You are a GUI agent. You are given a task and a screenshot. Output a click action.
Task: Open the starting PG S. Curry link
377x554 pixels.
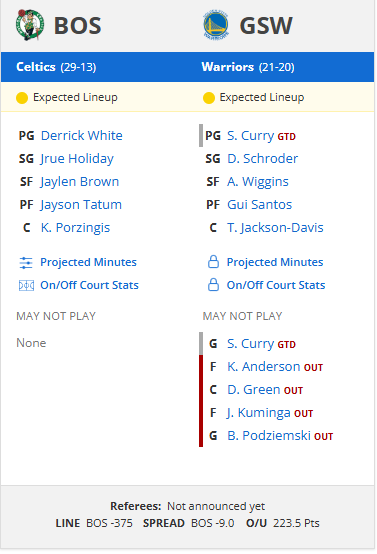251,136
